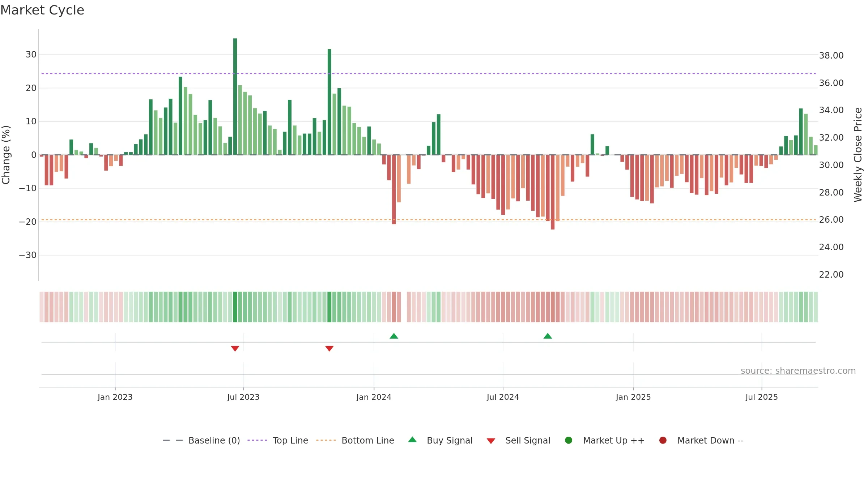The width and height of the screenshot is (868, 488).
Task: Select the buy signal marker near Sep 2024
Action: point(548,336)
